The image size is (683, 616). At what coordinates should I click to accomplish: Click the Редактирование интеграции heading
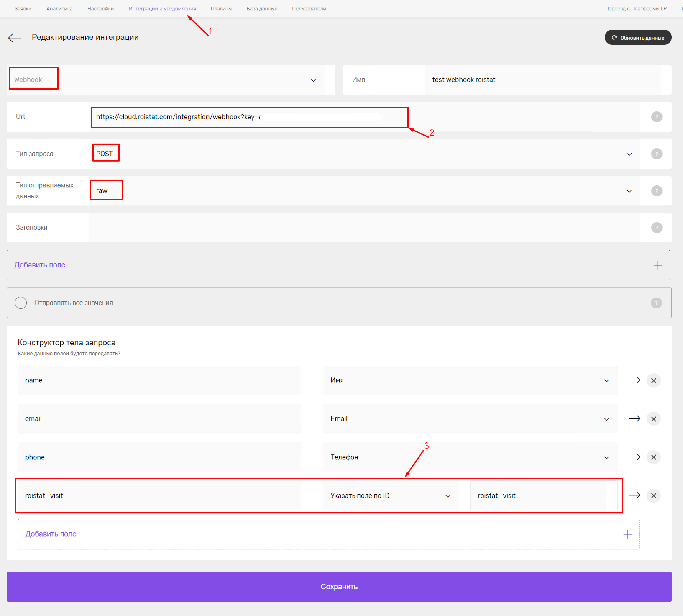pos(85,37)
